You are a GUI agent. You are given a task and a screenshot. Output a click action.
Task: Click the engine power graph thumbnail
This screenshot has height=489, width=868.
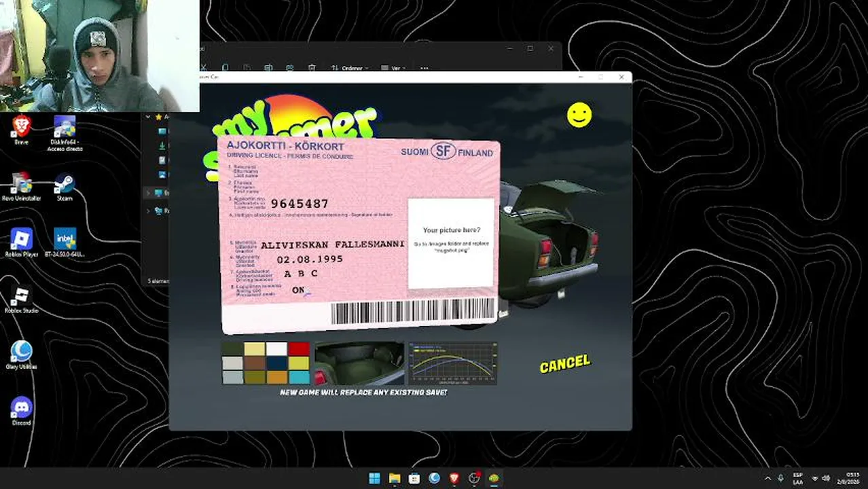point(452,363)
